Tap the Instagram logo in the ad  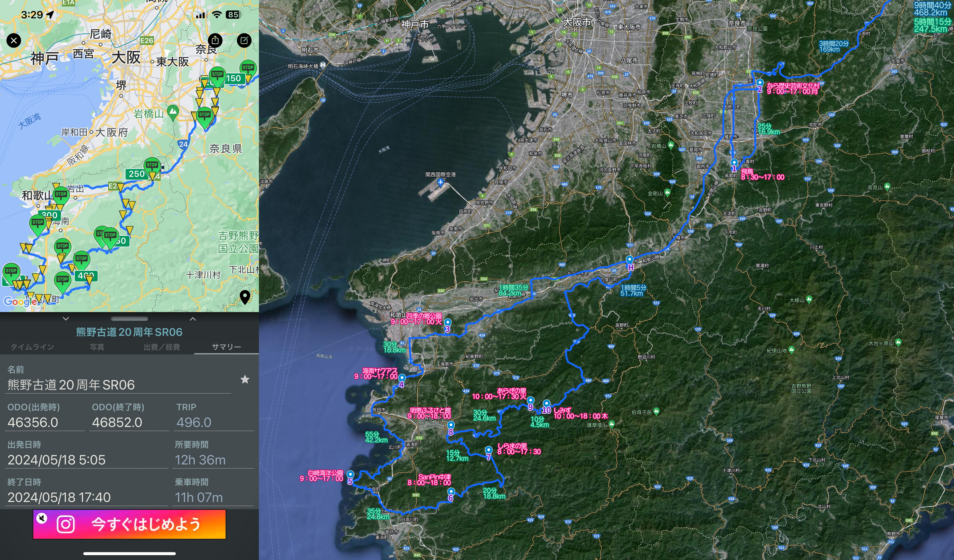tap(65, 524)
